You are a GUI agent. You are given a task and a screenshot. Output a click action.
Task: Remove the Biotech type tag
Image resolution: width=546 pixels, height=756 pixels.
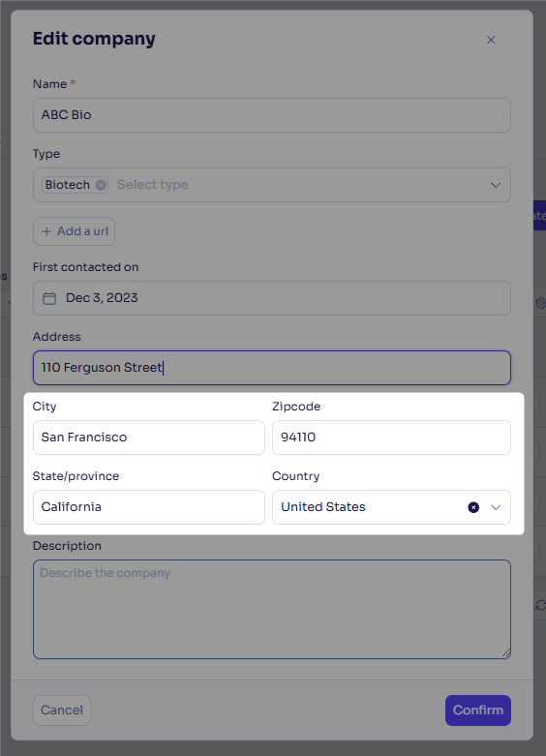pyautogui.click(x=101, y=185)
